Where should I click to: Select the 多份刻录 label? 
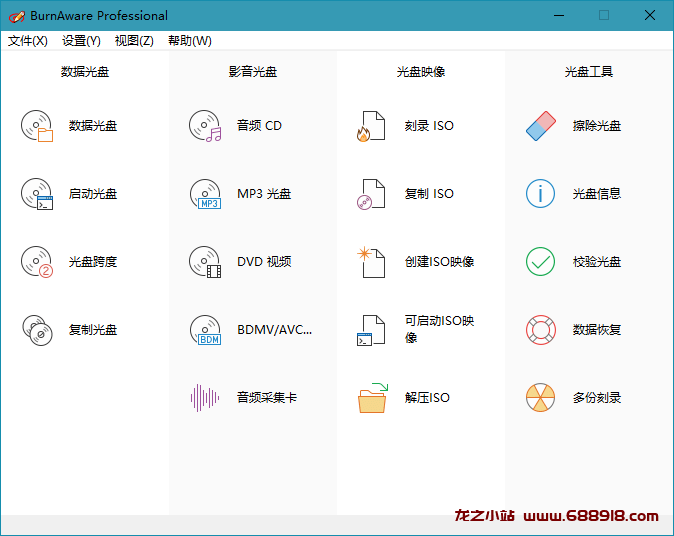597,398
